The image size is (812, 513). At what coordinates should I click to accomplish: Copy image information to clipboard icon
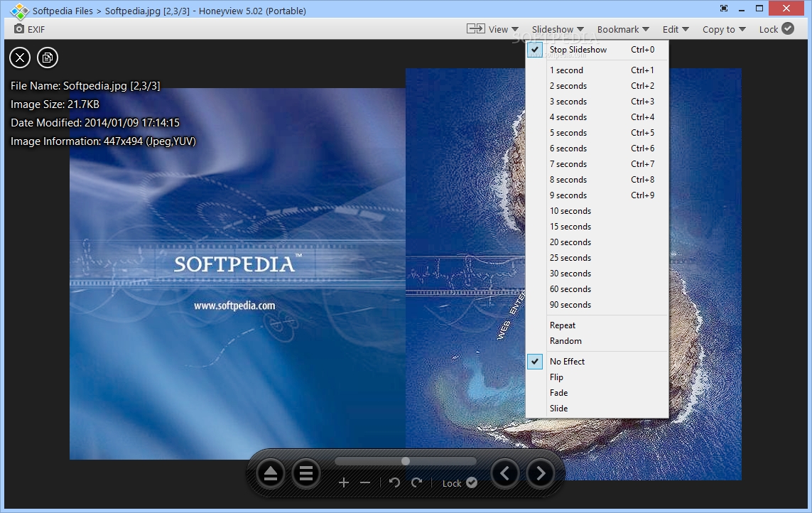[48, 58]
